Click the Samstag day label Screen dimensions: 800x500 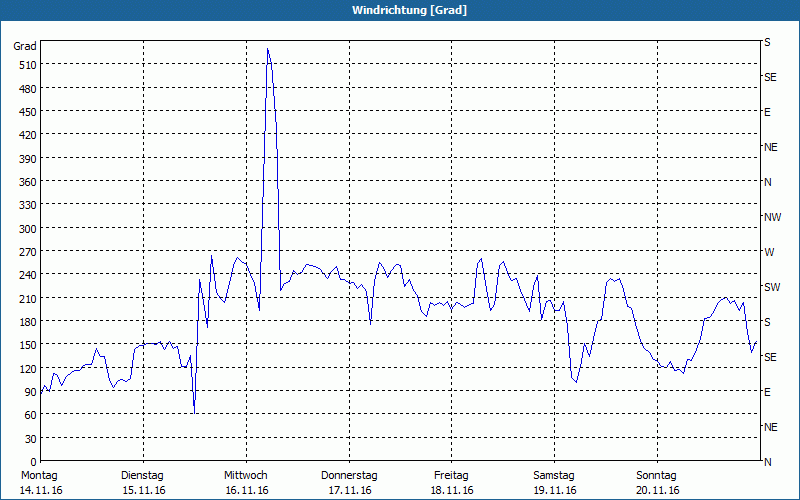point(554,476)
